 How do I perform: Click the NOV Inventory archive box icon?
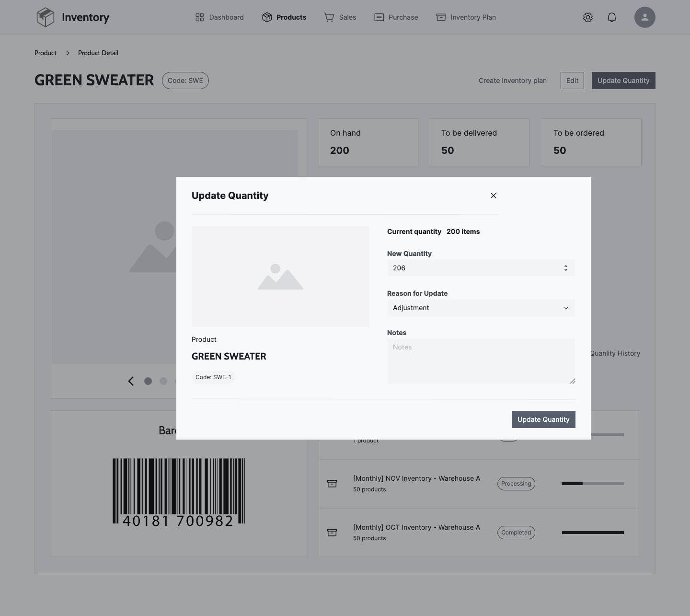click(x=332, y=484)
